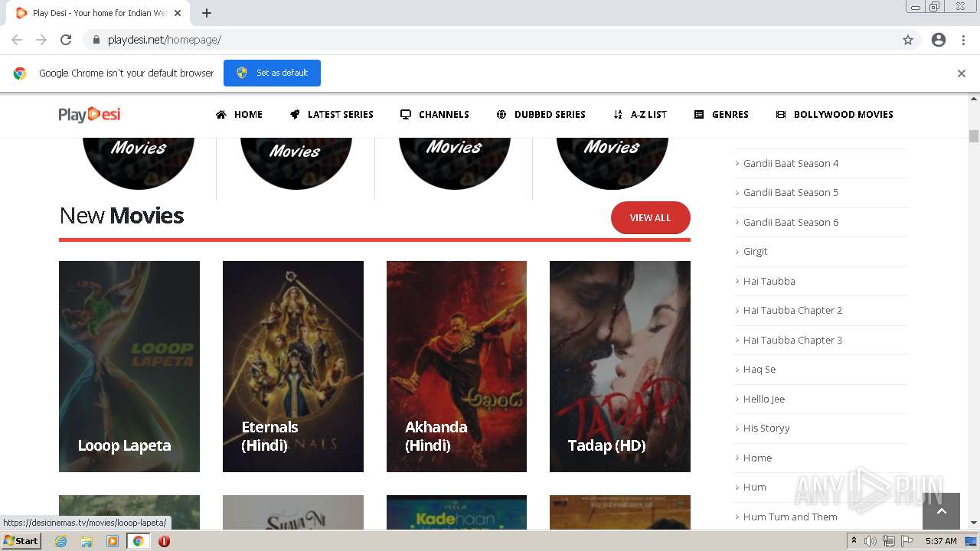
Task: Open the Tadap (HD) movie poster
Action: point(620,367)
